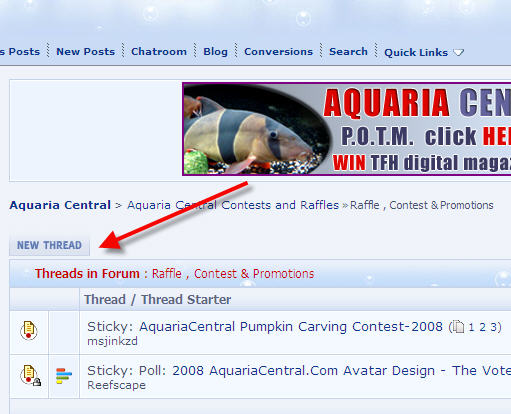Viewport: 511px width, 414px height.
Task: Jump to page 3 of Pumpkin Carving thread
Action: point(493,327)
